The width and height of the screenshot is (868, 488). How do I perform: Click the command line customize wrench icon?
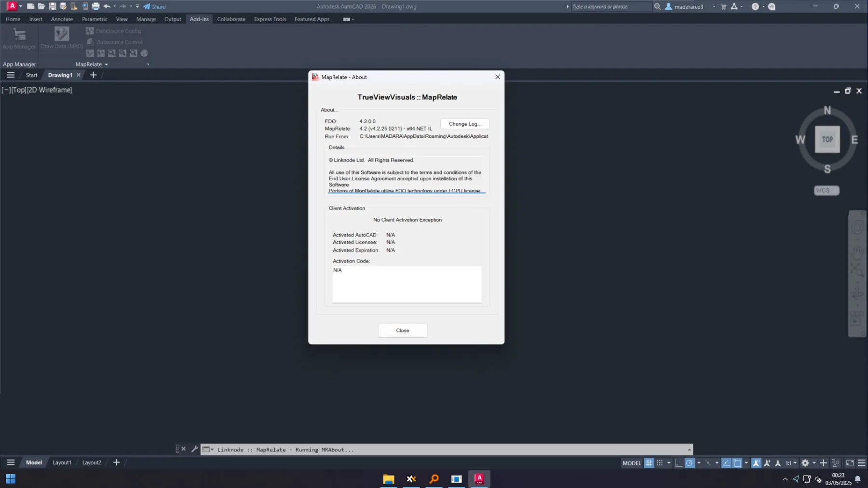point(194,449)
